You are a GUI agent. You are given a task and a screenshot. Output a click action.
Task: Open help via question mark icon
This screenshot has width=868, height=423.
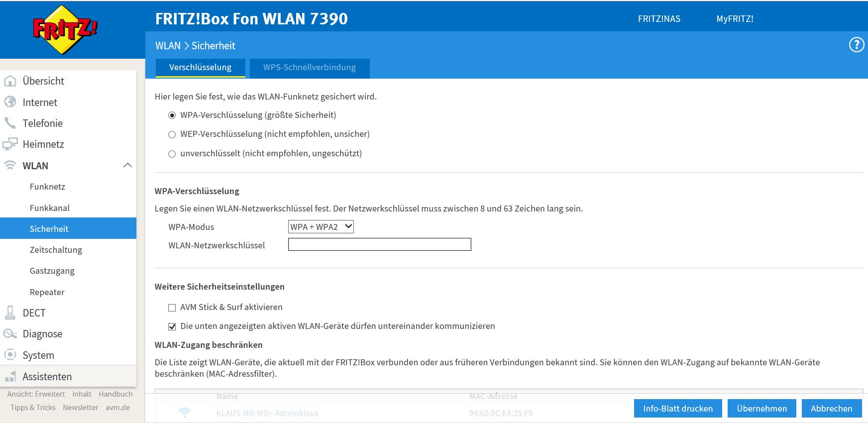click(856, 45)
